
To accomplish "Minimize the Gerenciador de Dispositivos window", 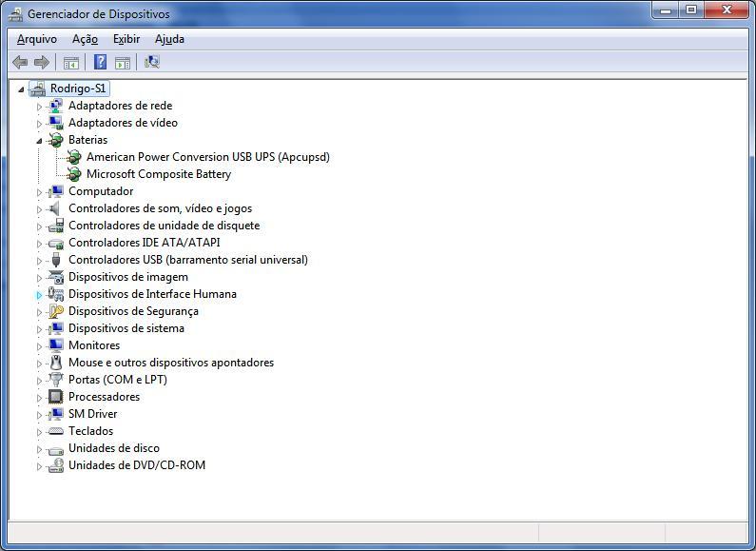I will (x=666, y=10).
